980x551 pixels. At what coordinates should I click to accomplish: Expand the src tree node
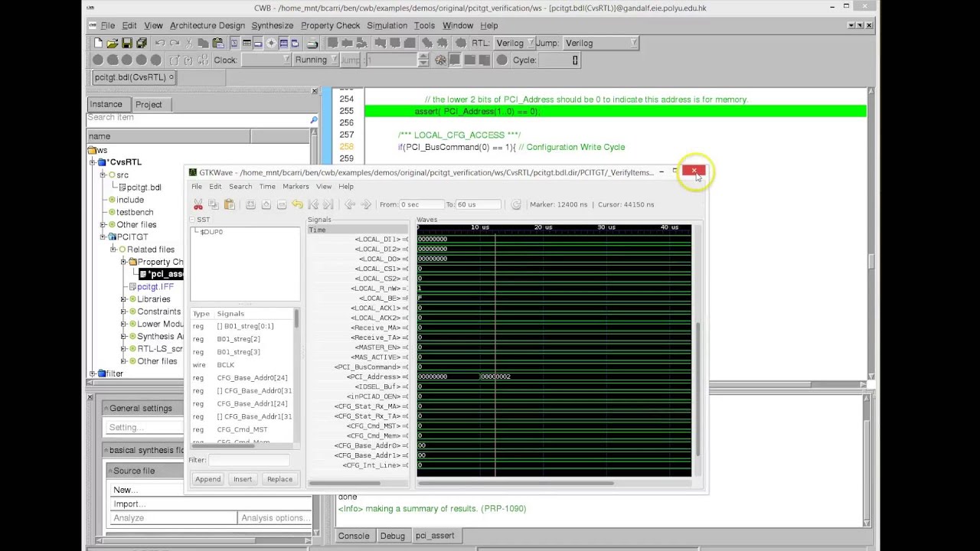[x=103, y=174]
